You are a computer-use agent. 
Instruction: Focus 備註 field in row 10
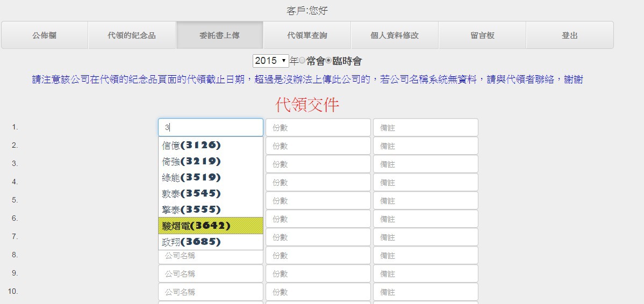tap(426, 292)
